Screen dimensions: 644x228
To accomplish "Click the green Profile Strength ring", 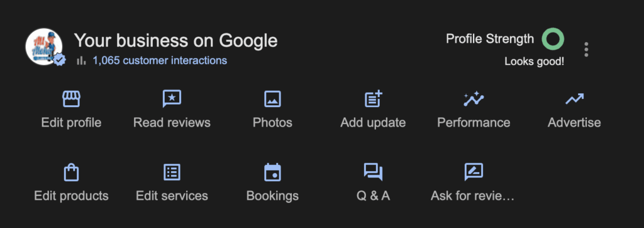I will click(x=553, y=39).
